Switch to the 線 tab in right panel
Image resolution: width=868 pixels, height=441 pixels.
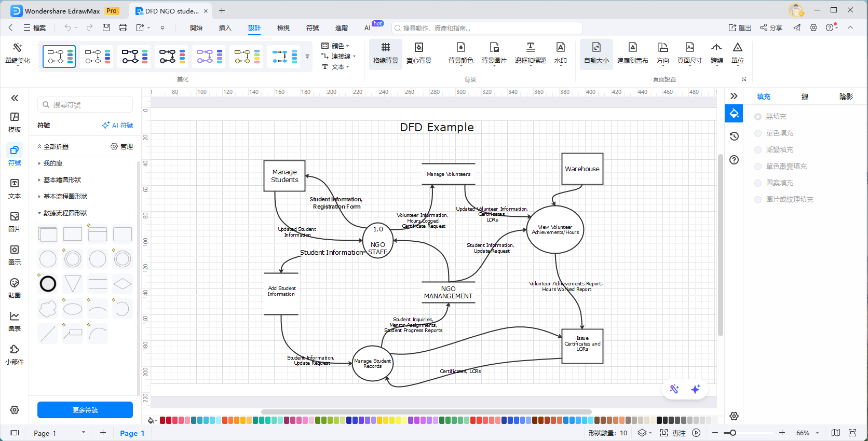click(805, 97)
